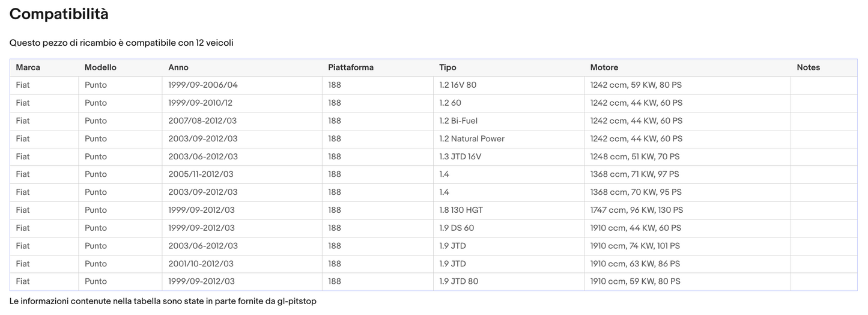Screen dimensions: 868x315
Task: Click the Tipo column header
Action: tap(448, 67)
